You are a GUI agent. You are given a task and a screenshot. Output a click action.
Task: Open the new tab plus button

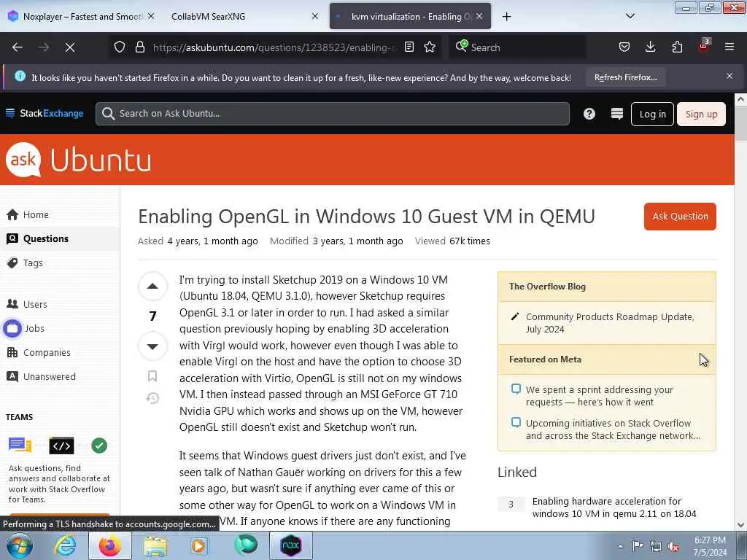[x=506, y=17]
